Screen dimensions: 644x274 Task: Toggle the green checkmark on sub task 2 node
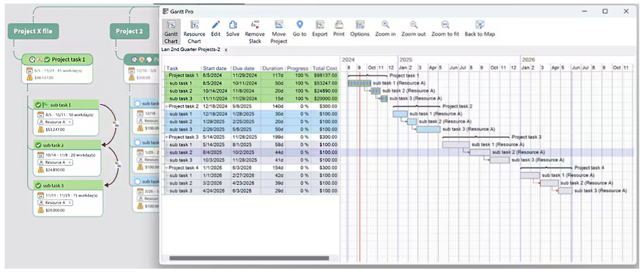tap(39, 145)
